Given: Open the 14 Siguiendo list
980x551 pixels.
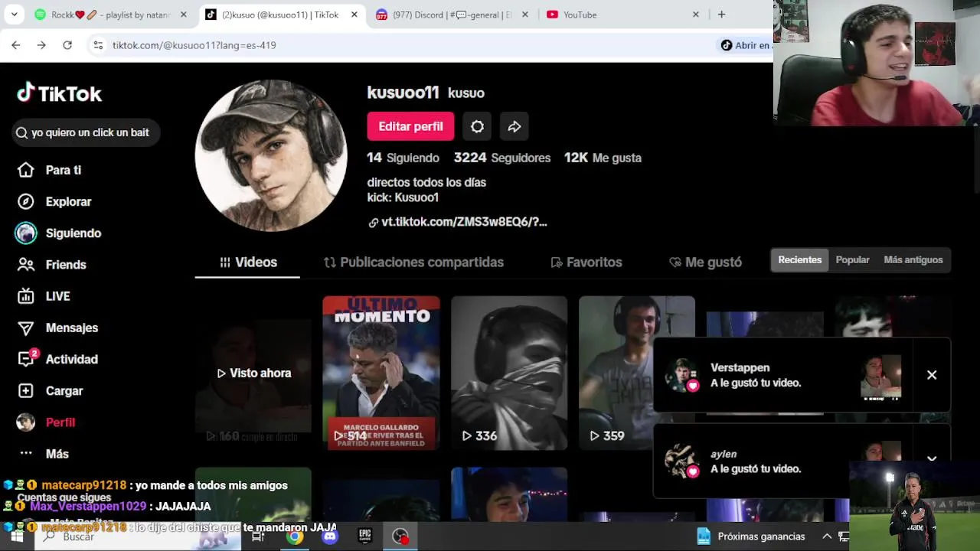Looking at the screenshot, I should [x=403, y=158].
